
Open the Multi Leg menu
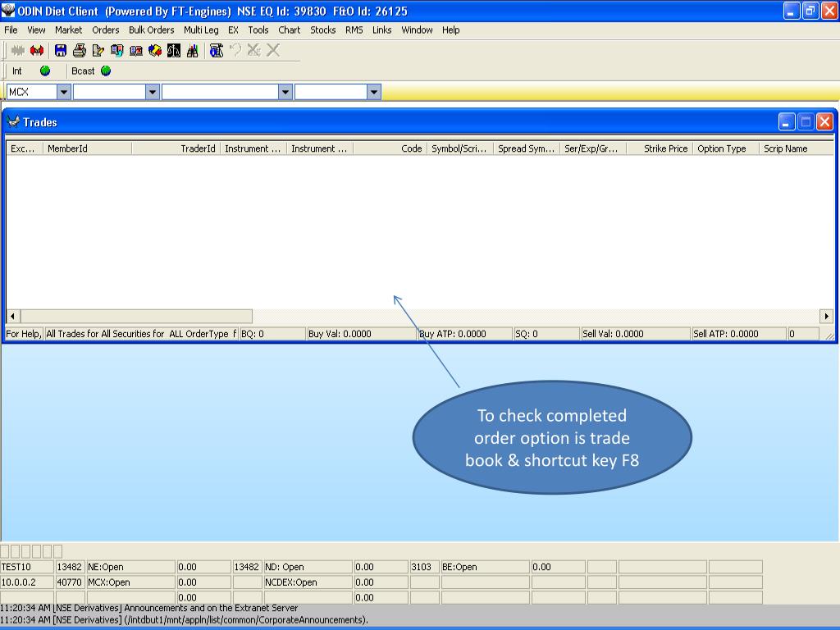coord(201,30)
